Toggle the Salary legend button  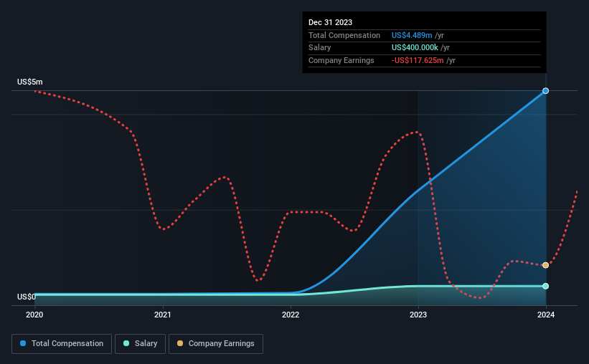pyautogui.click(x=140, y=344)
